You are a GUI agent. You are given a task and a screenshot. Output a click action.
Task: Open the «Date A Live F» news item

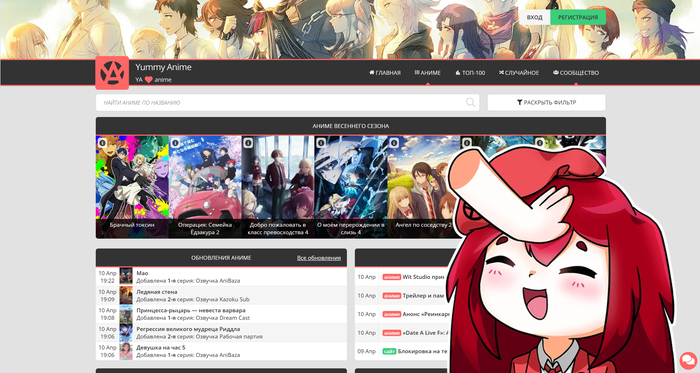click(x=425, y=333)
